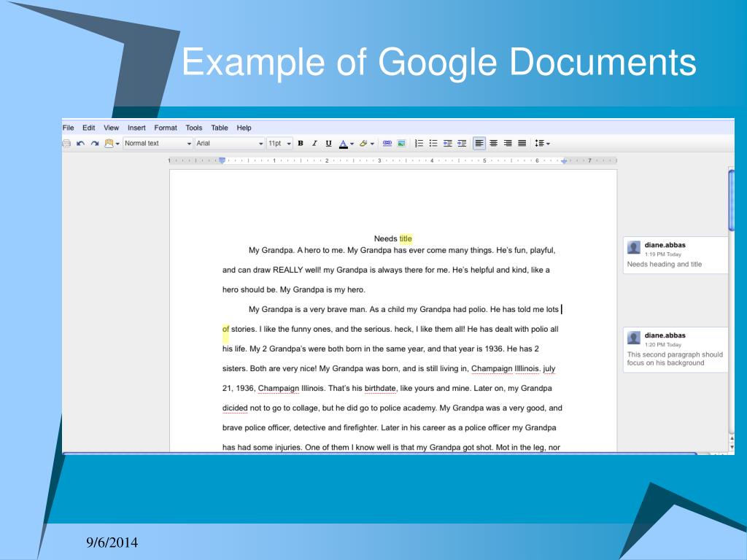Click the underlined word 'birthdate'
This screenshot has width=747, height=560.
tap(380, 388)
